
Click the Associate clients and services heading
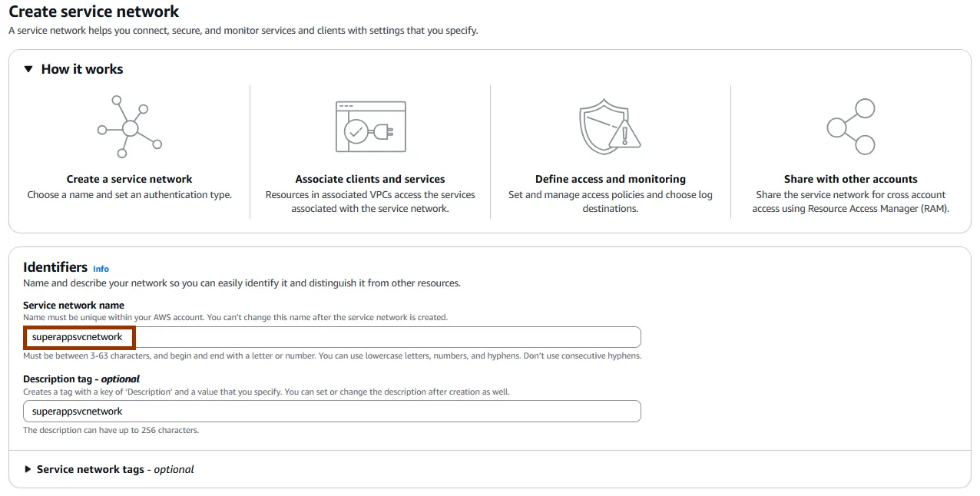370,179
